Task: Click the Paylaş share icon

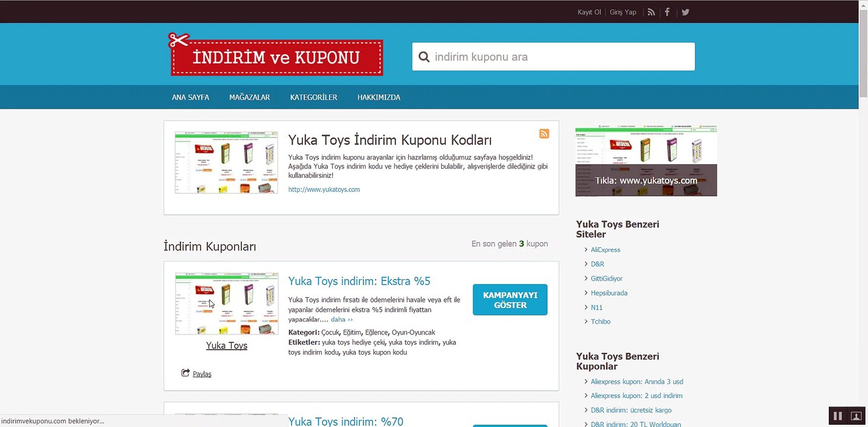Action: click(186, 373)
